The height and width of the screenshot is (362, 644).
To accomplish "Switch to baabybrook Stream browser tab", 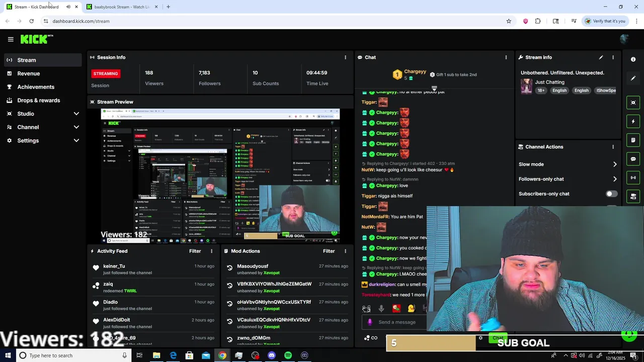I will (122, 7).
